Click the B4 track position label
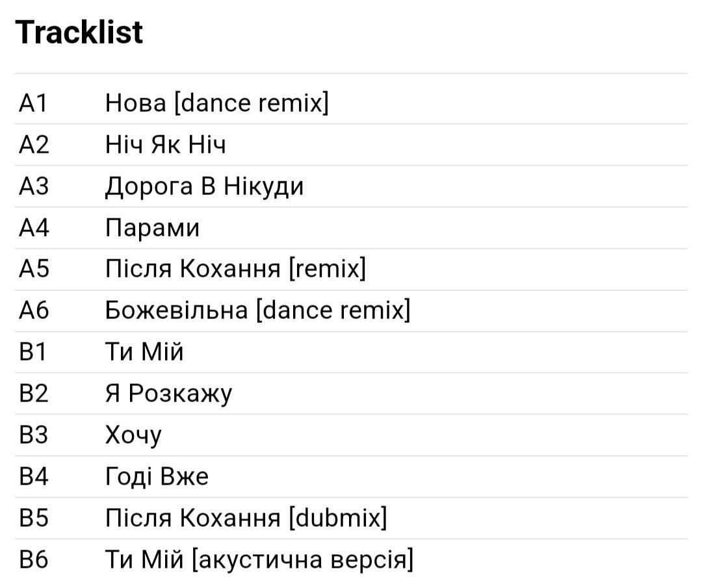Viewport: 702px width, 588px height. tap(34, 476)
